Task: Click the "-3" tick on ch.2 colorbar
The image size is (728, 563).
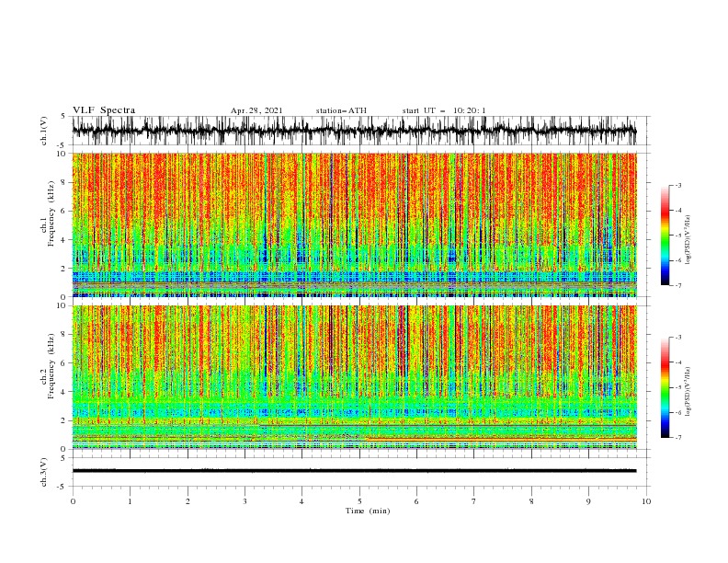Action: tap(678, 338)
